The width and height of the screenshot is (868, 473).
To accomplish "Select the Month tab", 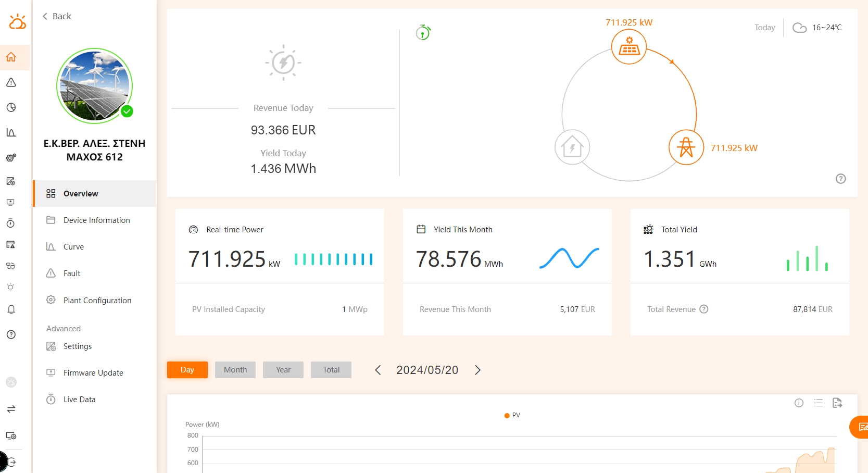I will coord(235,370).
